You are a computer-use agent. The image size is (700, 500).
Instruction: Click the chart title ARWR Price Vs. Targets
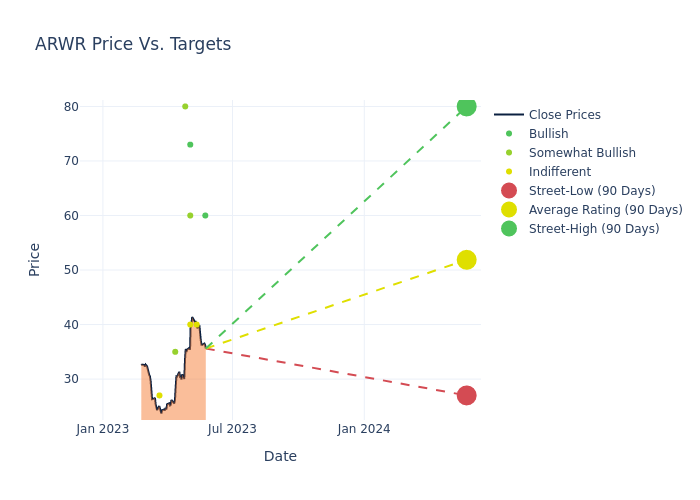133,45
